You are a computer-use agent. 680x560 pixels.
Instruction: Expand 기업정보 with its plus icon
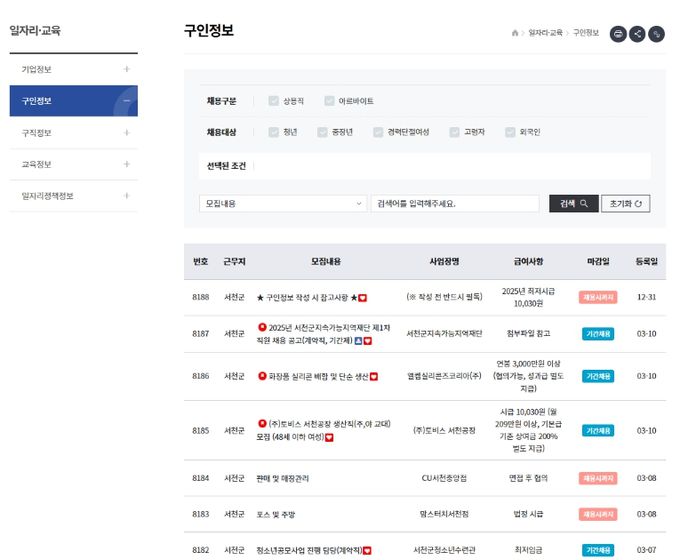click(126, 69)
